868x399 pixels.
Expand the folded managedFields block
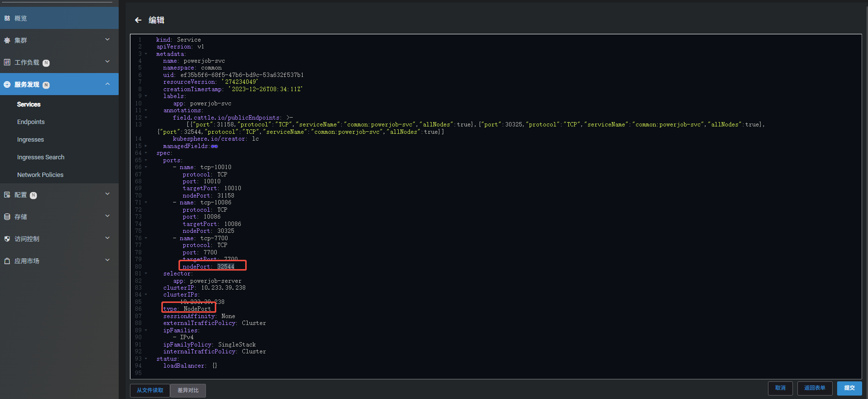214,146
